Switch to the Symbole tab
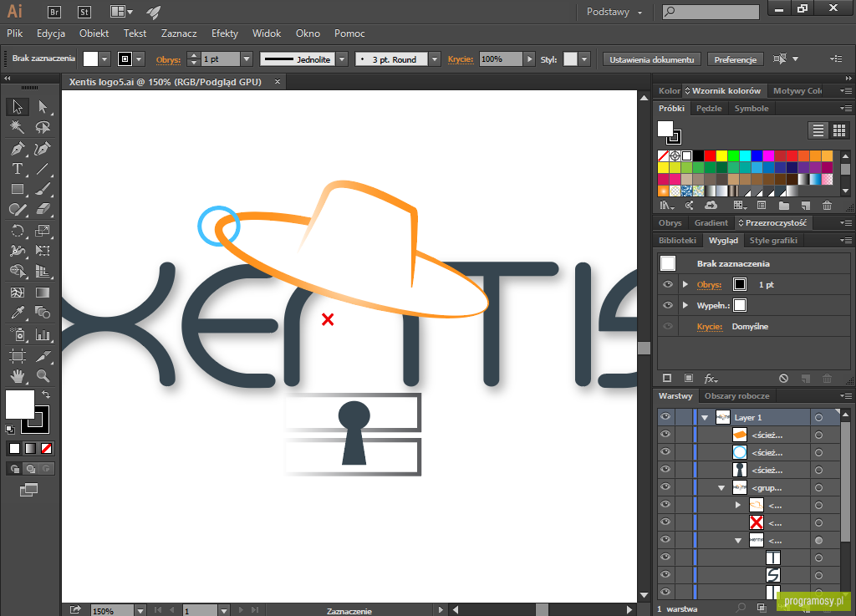 point(752,108)
